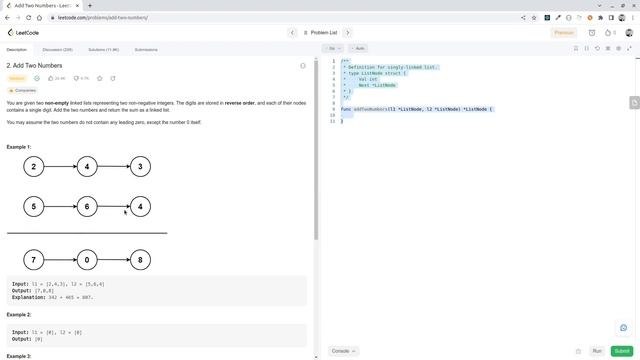Click the Example 1 Input text
Image resolution: width=640 pixels, height=360 pixels.
click(58, 284)
